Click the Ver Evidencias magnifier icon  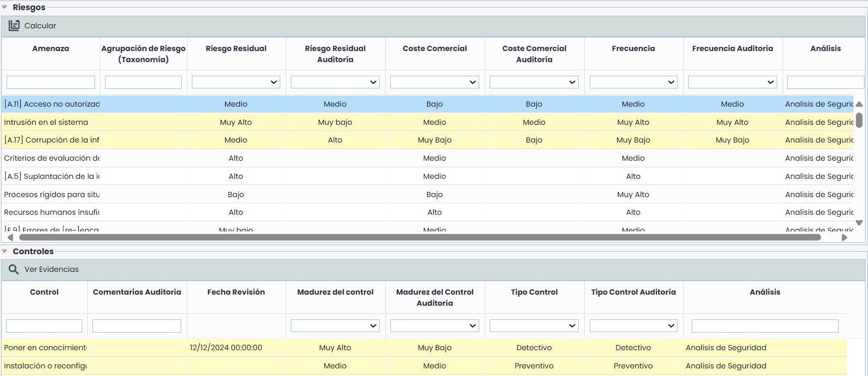click(14, 269)
